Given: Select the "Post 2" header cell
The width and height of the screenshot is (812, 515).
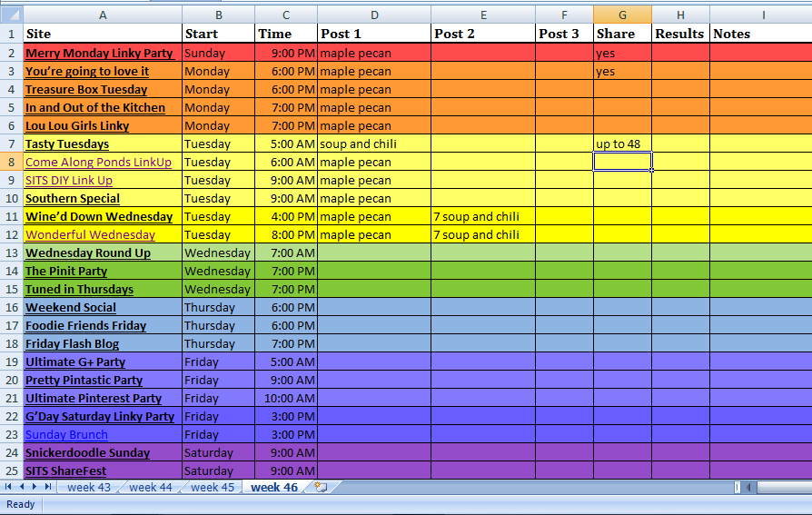Looking at the screenshot, I should coord(483,34).
